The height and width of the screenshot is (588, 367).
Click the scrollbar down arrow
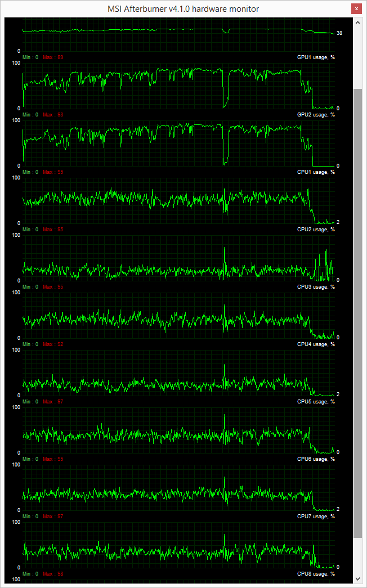[x=358, y=578]
